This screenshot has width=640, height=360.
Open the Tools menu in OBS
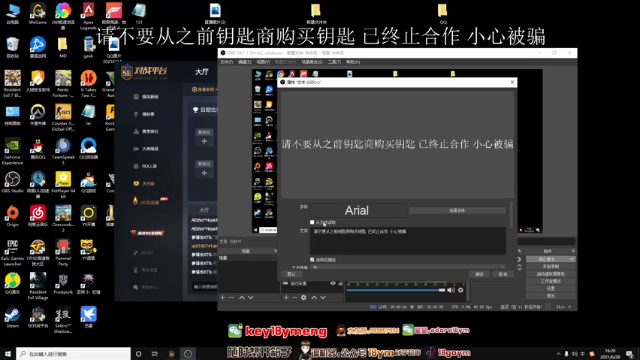pyautogui.click(x=334, y=62)
